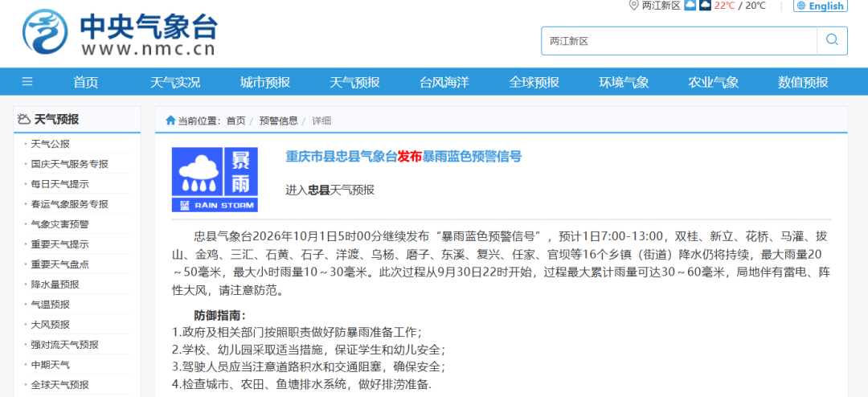This screenshot has height=397, width=868.
Task: Open 降水量预报 in sidebar
Action: [x=55, y=284]
